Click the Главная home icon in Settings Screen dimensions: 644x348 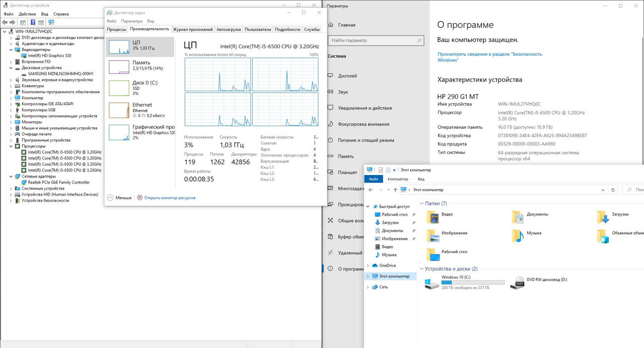(331, 25)
